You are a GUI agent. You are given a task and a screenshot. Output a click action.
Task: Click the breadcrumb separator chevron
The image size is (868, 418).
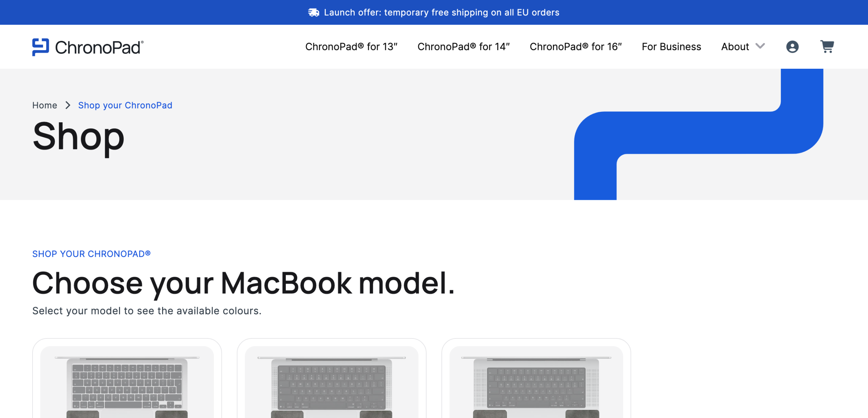68,105
